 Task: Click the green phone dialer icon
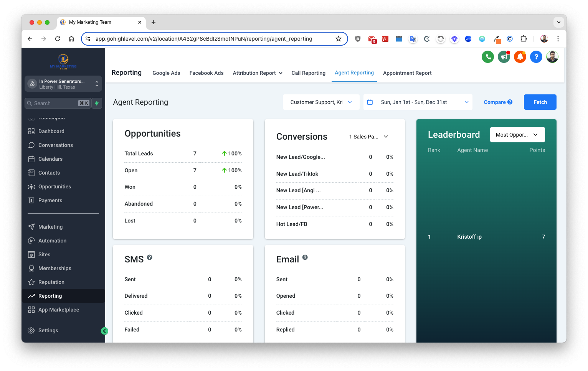point(487,57)
